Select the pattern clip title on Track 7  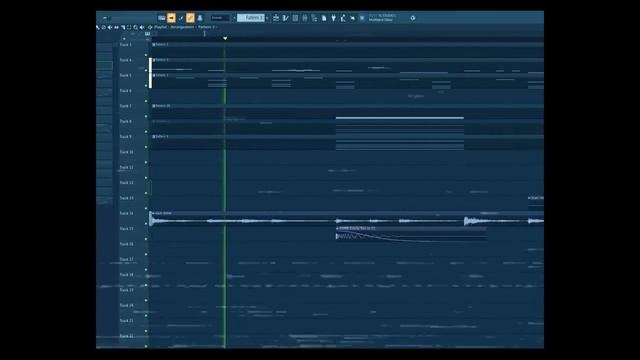click(x=162, y=106)
